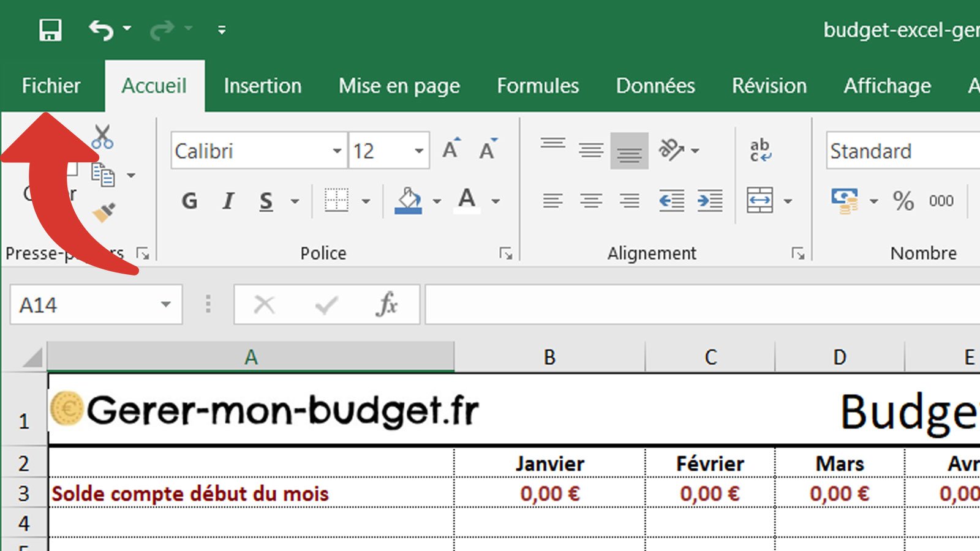Apply italic formatting
The image size is (980, 551).
[x=228, y=200]
